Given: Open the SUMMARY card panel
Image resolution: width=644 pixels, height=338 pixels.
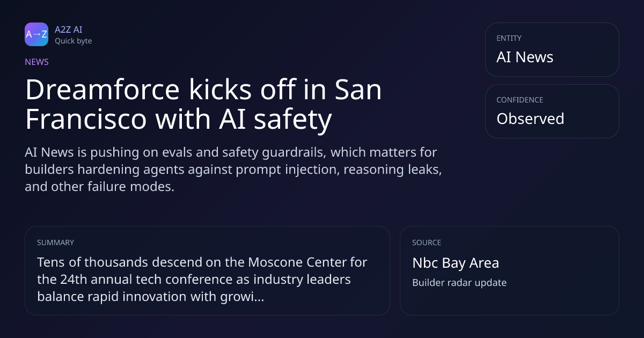Looking at the screenshot, I should (x=207, y=270).
